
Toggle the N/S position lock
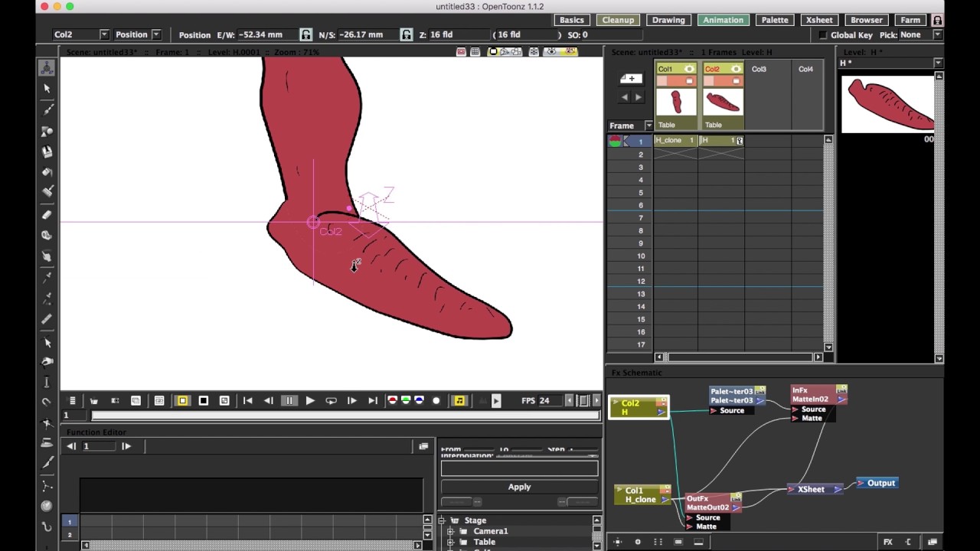[x=406, y=34]
